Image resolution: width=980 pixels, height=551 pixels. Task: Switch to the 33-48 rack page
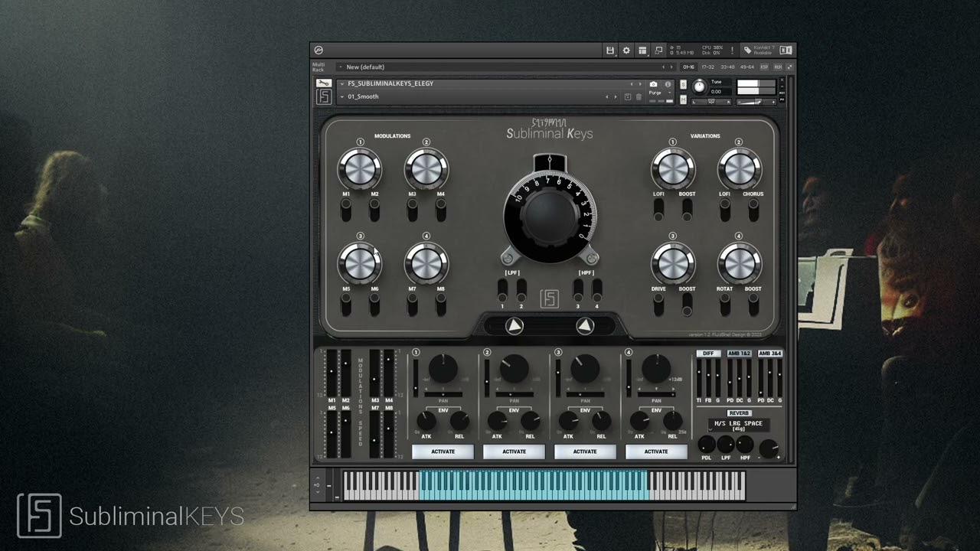(x=727, y=67)
